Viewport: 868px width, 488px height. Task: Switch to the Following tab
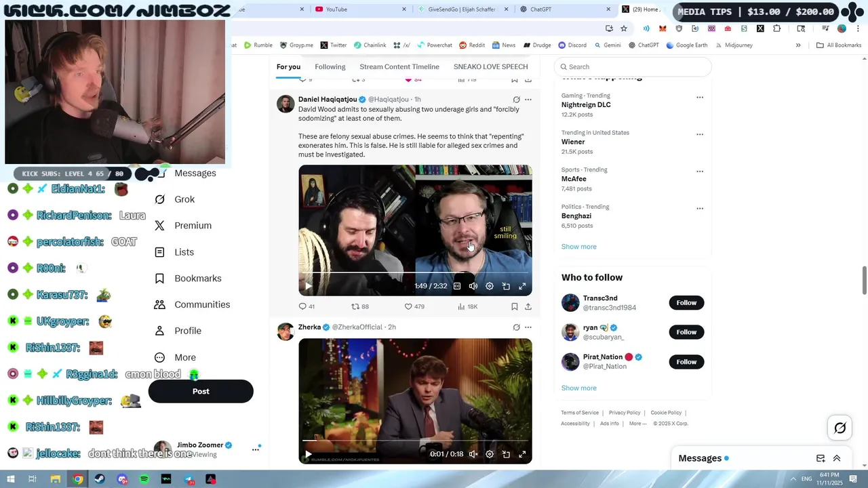pos(330,66)
